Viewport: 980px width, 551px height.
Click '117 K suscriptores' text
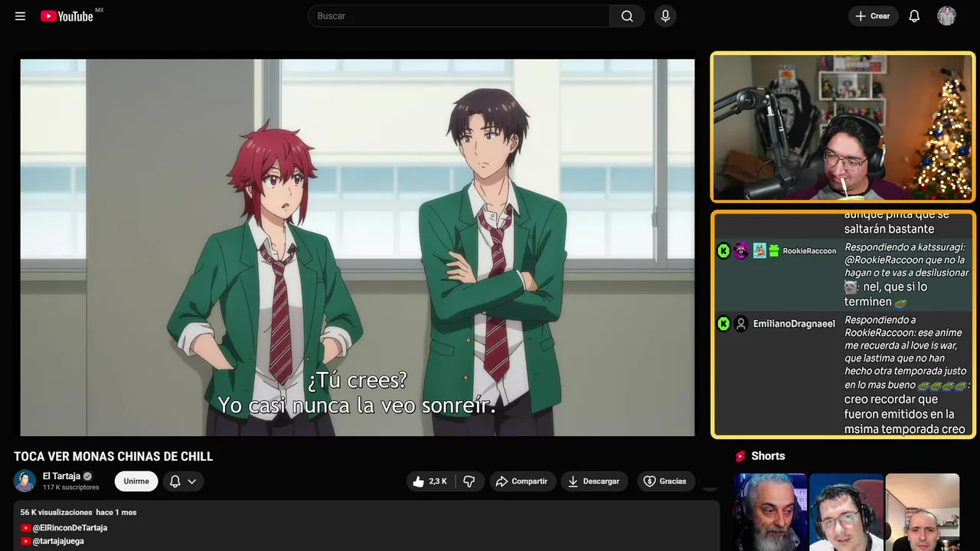71,487
